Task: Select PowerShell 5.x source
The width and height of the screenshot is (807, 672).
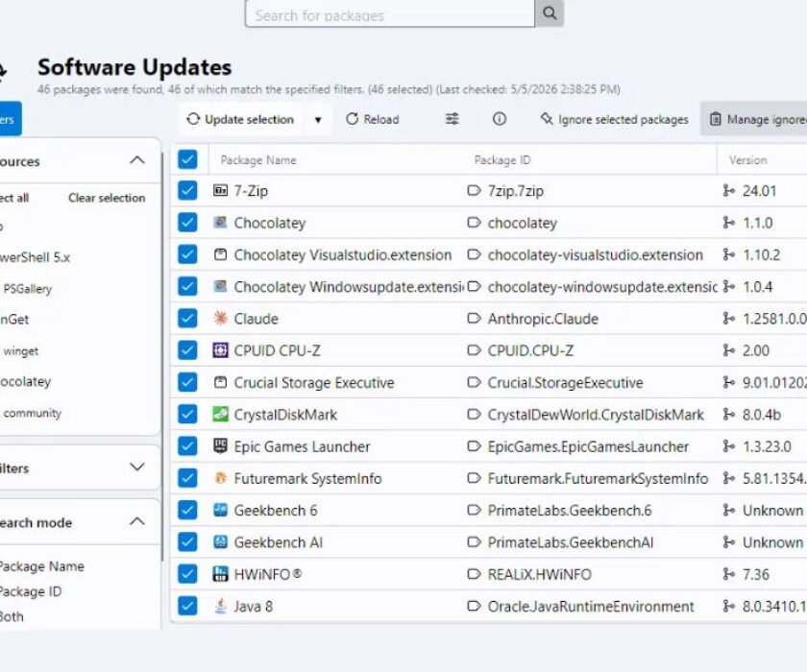Action: [35, 257]
